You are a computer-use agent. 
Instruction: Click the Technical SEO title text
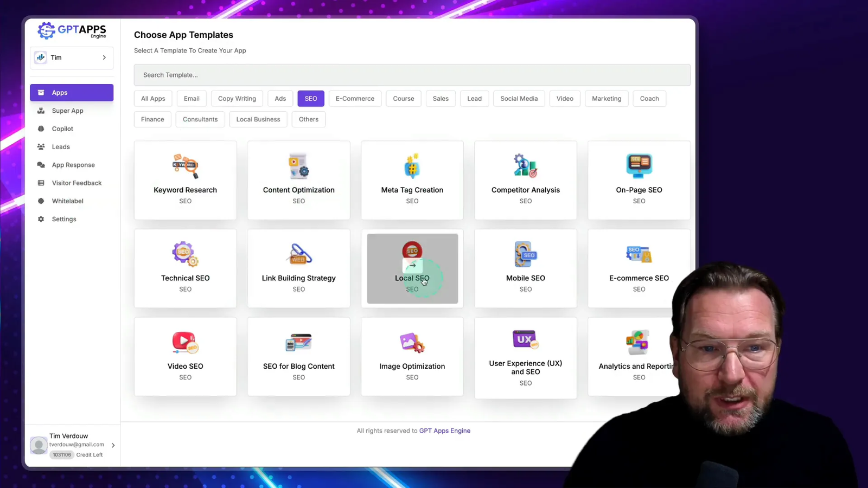(x=185, y=278)
